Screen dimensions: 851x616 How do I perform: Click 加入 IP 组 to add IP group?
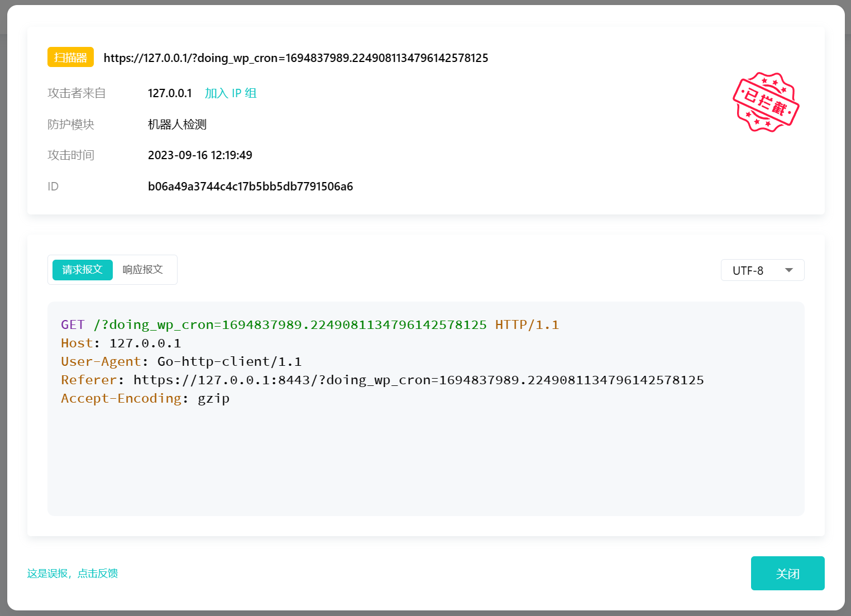point(231,93)
